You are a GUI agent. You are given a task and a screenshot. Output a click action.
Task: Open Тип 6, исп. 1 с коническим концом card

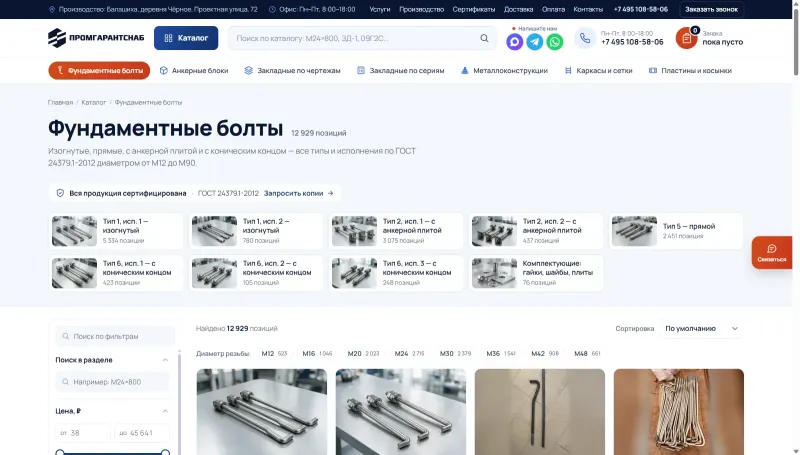click(116, 273)
